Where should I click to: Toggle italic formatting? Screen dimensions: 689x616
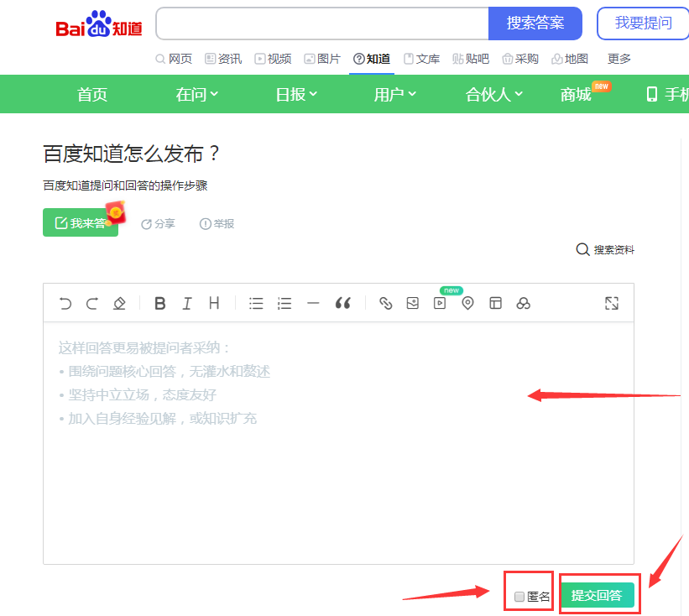click(x=187, y=303)
